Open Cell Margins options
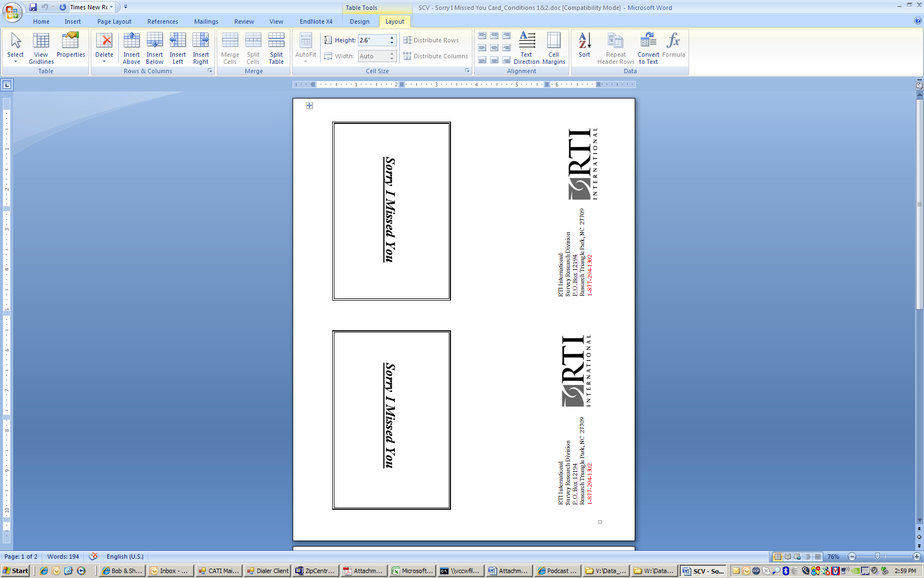The image size is (924, 578). pos(554,48)
